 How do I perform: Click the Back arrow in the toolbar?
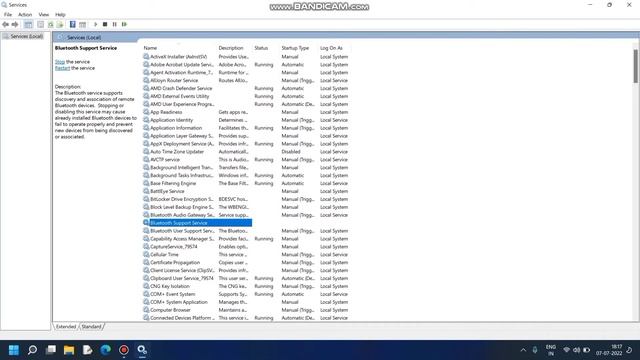5,24
